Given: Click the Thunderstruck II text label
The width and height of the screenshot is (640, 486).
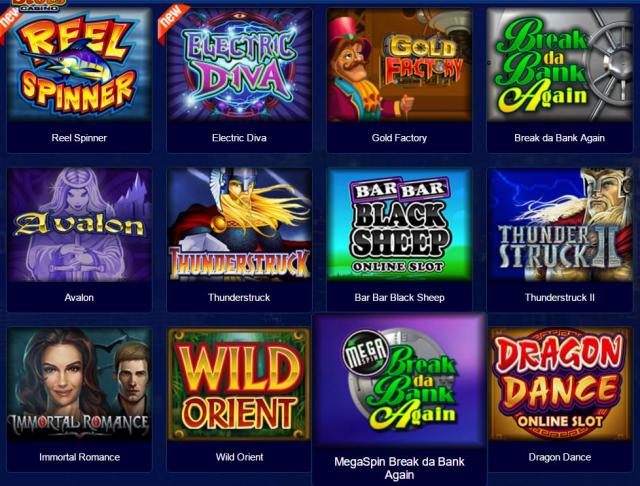Looking at the screenshot, I should (x=560, y=297).
